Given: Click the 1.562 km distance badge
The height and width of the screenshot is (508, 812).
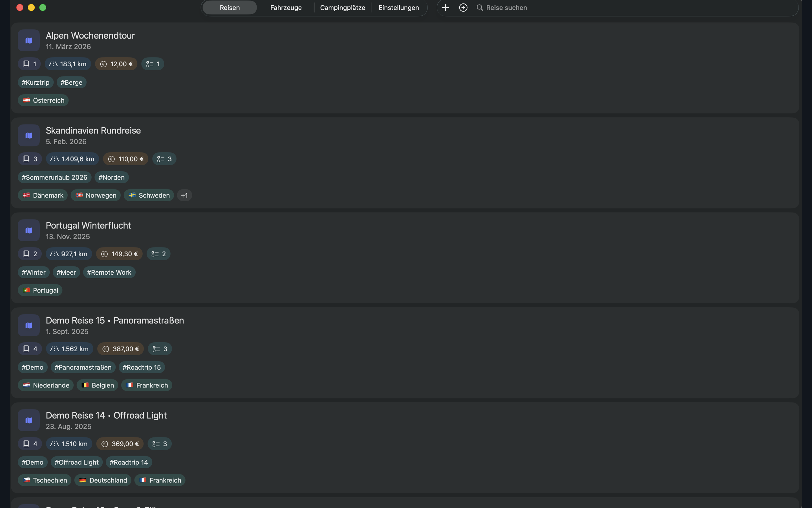Looking at the screenshot, I should click(x=69, y=349).
